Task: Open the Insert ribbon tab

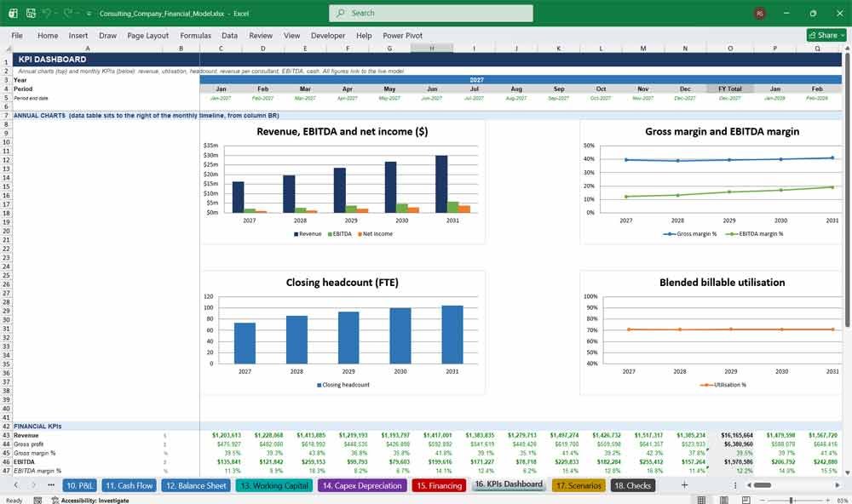Action: coord(78,35)
